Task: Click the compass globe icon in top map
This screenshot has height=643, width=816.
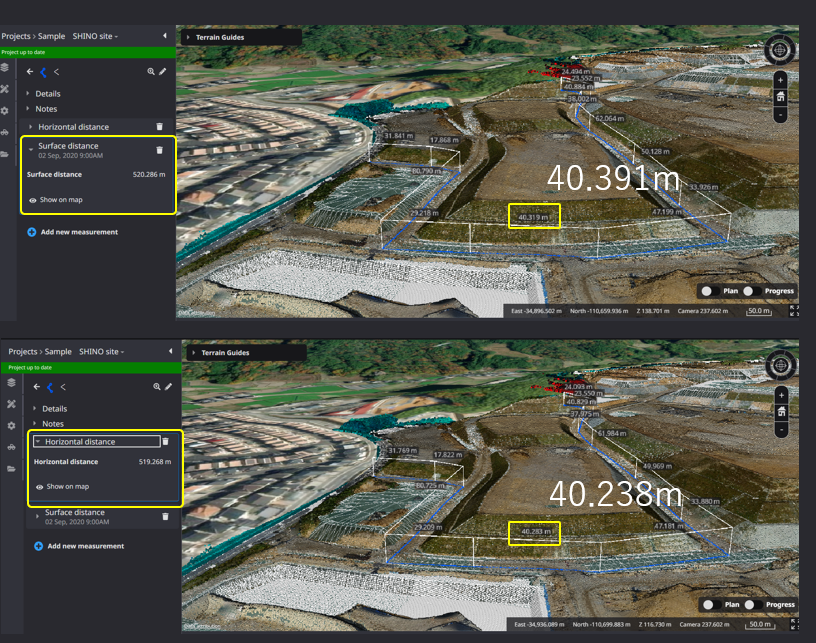Action: (779, 50)
